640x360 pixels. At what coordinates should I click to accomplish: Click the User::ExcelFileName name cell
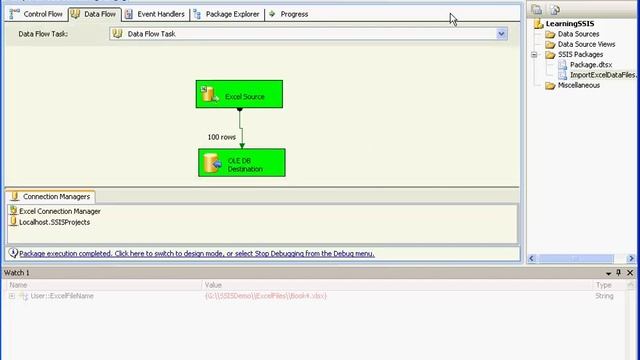pos(62,296)
